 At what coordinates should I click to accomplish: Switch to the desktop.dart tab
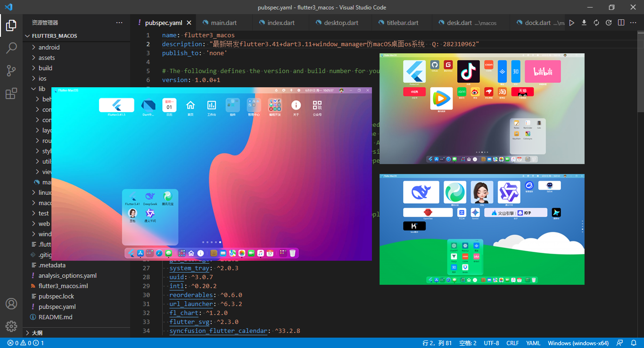point(341,23)
